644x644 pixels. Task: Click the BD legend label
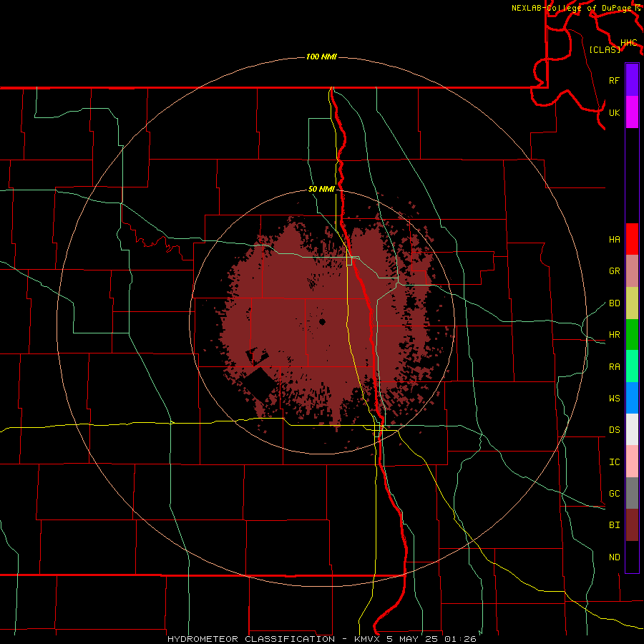614,303
